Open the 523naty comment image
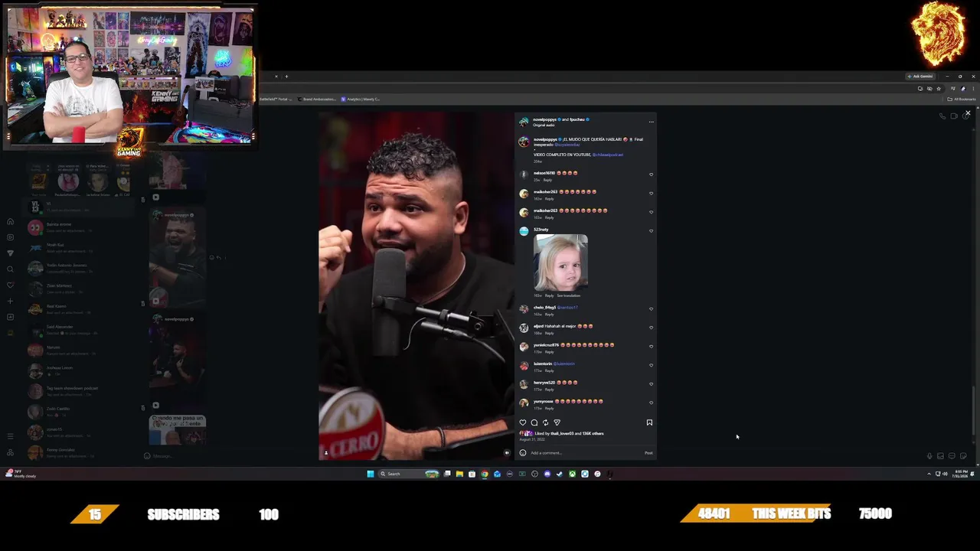The height and width of the screenshot is (551, 980). coord(560,262)
